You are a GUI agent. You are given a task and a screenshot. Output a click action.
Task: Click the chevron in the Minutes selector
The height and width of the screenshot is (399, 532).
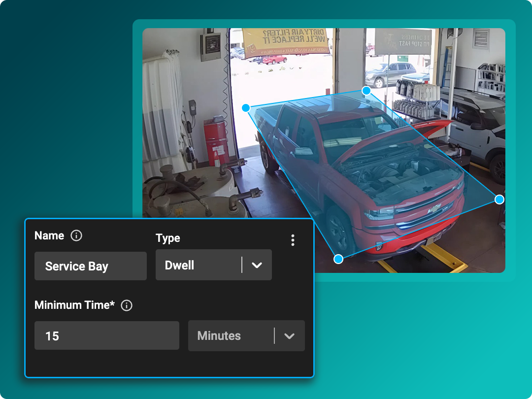pyautogui.click(x=289, y=335)
